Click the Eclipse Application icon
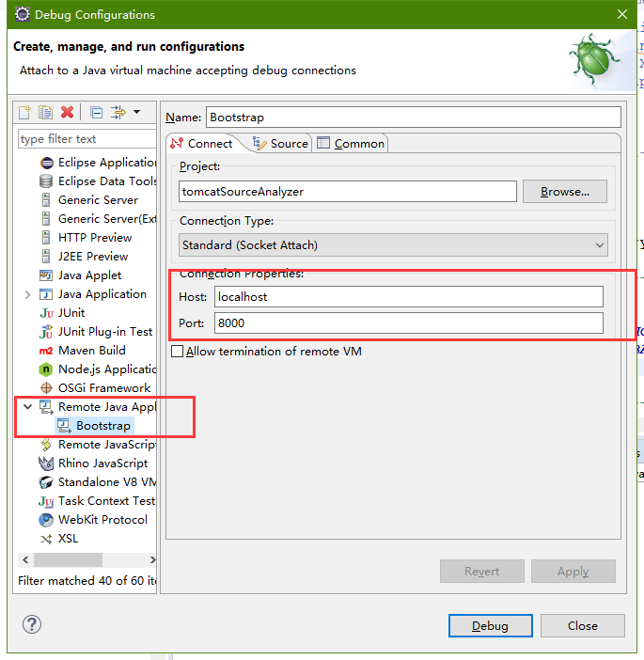 click(x=46, y=163)
